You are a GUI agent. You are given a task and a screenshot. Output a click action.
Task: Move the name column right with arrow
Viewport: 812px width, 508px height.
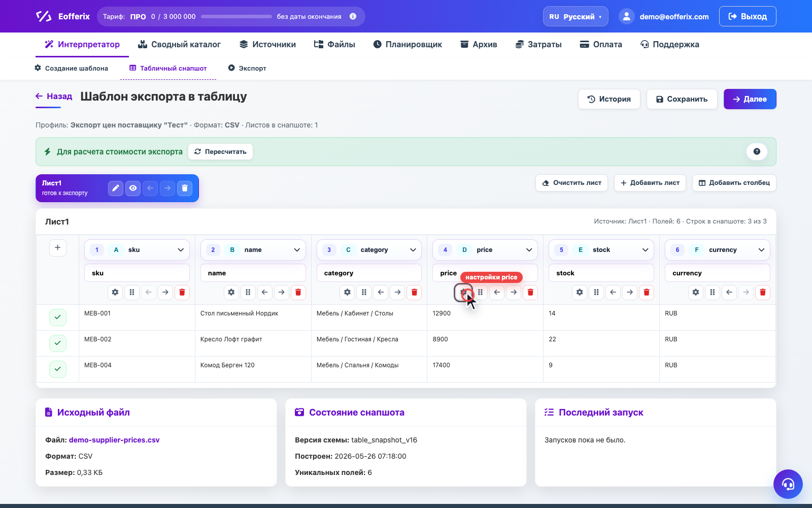pos(281,292)
